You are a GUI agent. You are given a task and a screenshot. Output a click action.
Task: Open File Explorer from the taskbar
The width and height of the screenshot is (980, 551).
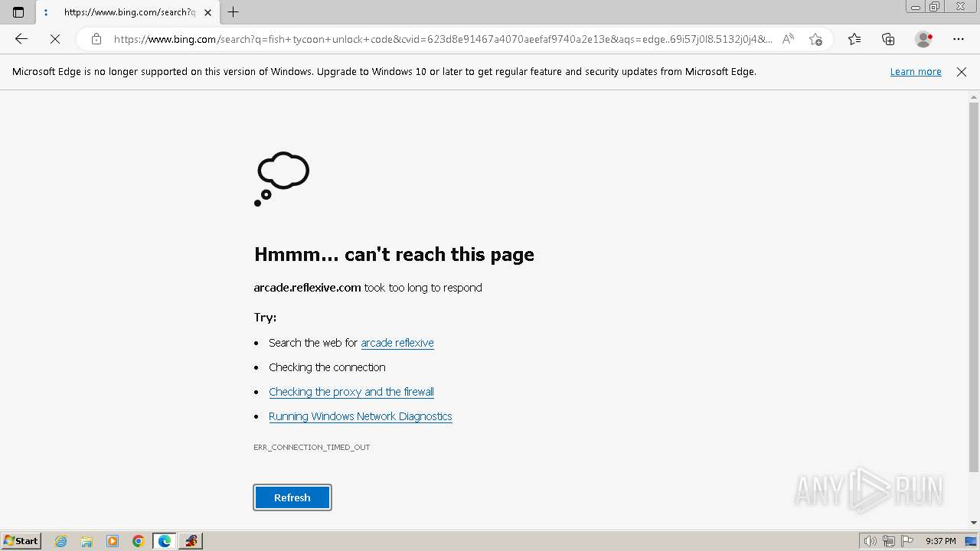[87, 541]
